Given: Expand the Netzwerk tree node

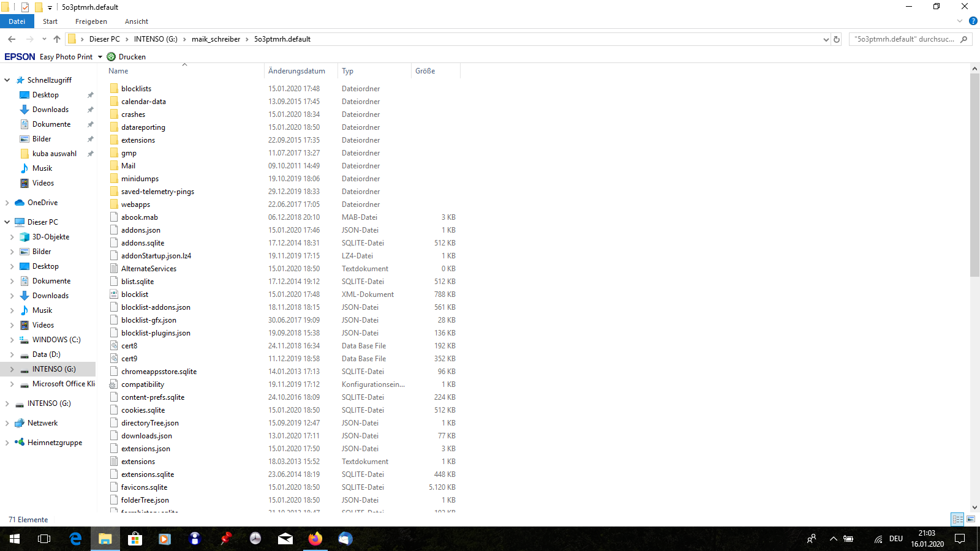Looking at the screenshot, I should pos(7,423).
